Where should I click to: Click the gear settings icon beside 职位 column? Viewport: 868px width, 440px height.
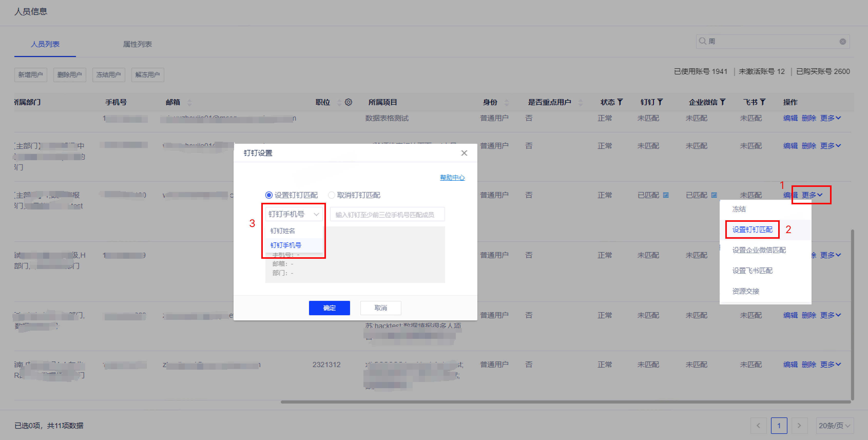349,102
